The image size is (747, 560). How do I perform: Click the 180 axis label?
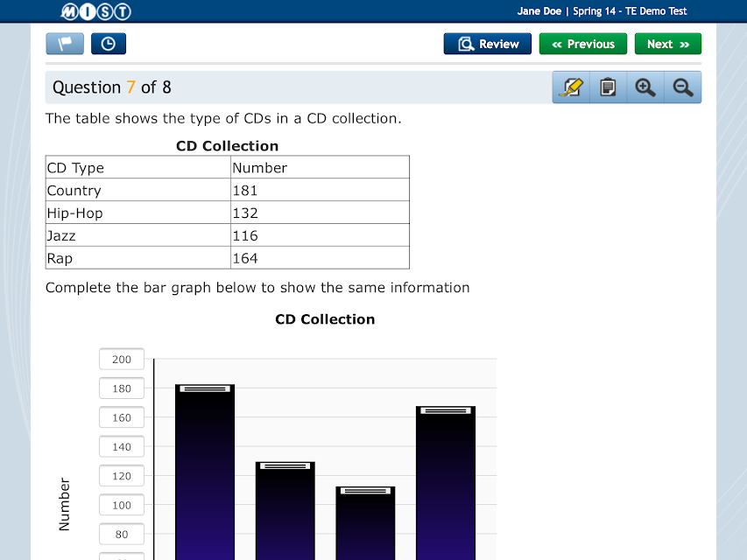click(x=122, y=388)
